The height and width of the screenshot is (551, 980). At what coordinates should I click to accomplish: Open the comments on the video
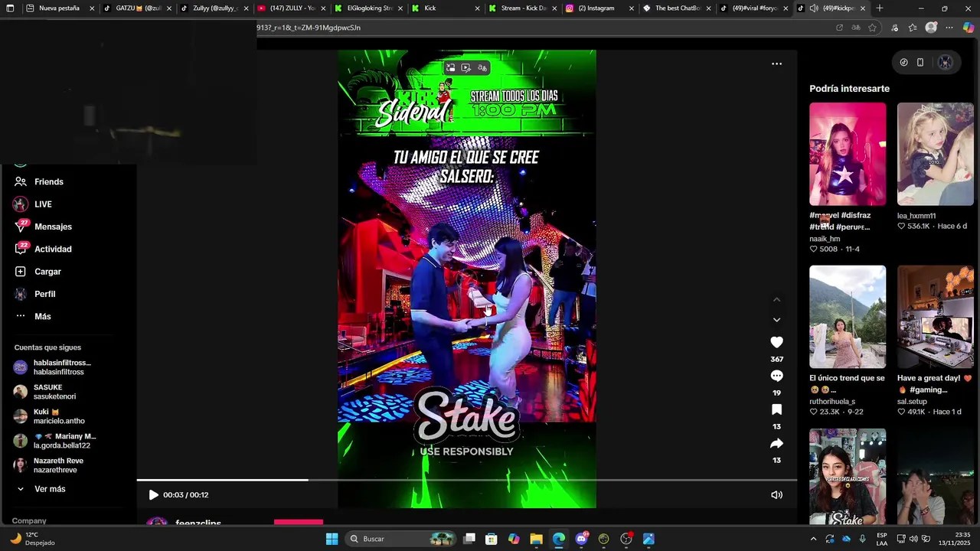(776, 376)
